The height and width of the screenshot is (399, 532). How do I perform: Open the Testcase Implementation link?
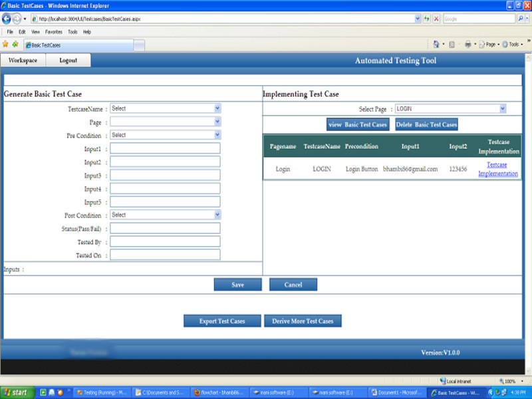click(x=497, y=169)
